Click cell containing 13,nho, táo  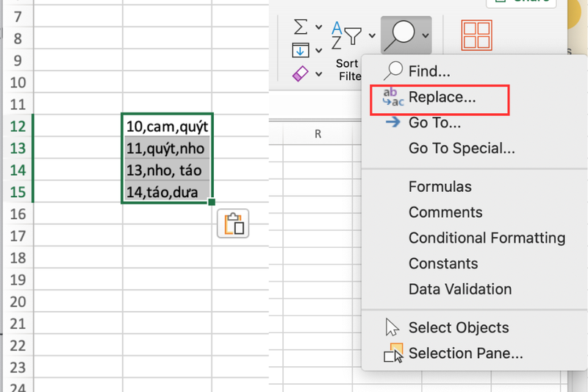tap(168, 170)
